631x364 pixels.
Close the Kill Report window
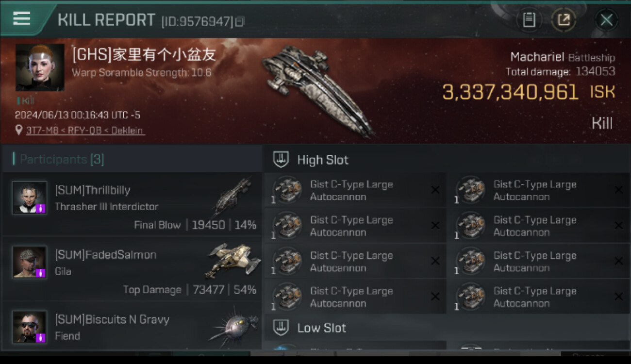[x=606, y=20]
